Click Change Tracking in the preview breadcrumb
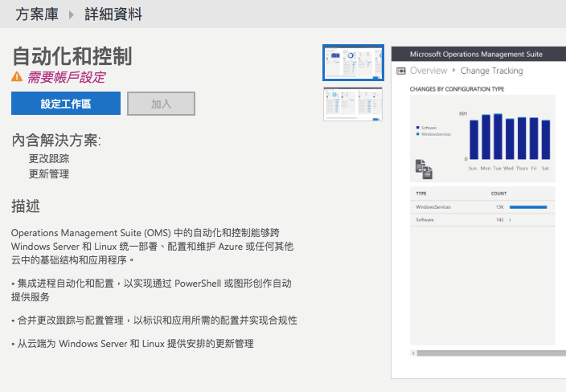Screen dimensions: 566x392 (492, 71)
